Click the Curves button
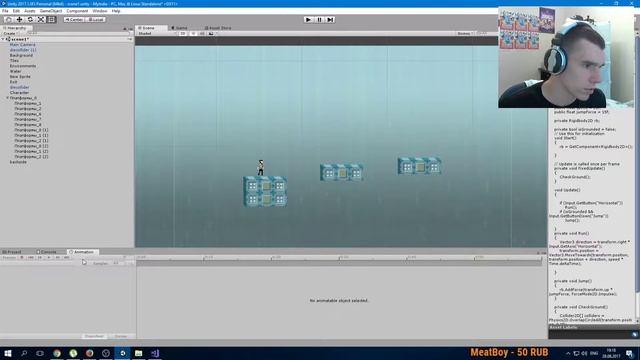Screen dimensions: 640x360 pyautogui.click(x=121, y=336)
